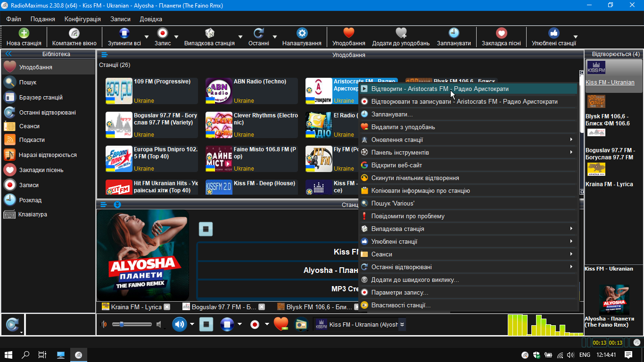Open dropdown arrow next to mute button
644x362 pixels.
[192, 324]
